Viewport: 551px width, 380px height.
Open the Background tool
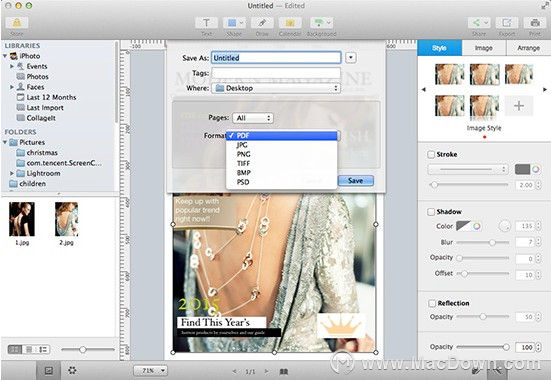coord(322,23)
